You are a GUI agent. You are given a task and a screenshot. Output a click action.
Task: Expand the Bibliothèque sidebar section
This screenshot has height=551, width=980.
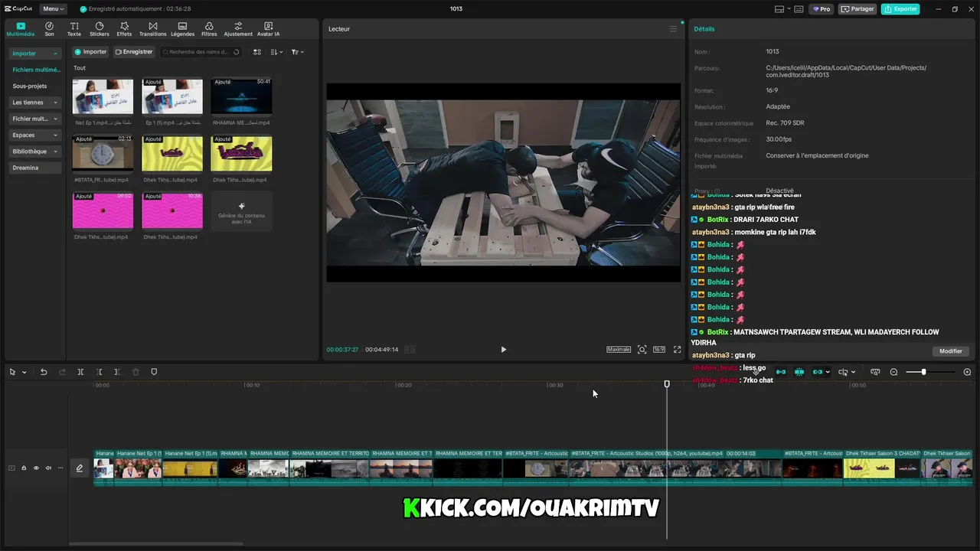[x=35, y=152]
